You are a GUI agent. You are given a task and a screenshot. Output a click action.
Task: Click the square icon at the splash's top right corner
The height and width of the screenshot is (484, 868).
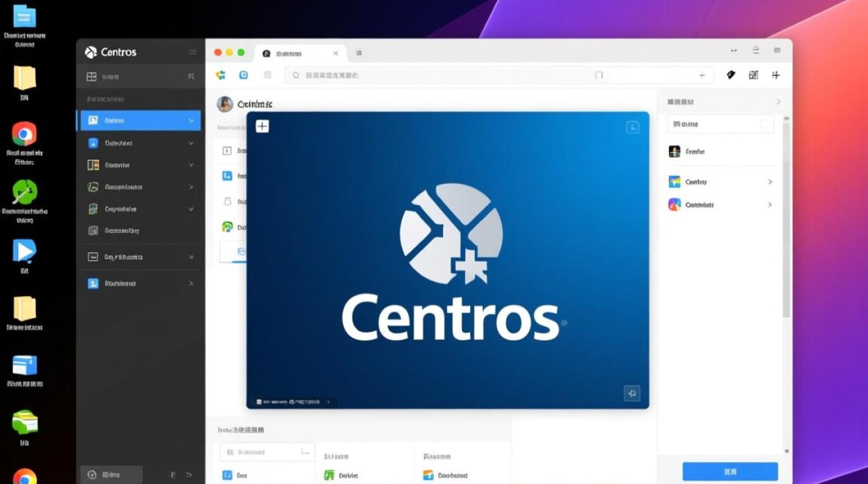click(x=633, y=127)
